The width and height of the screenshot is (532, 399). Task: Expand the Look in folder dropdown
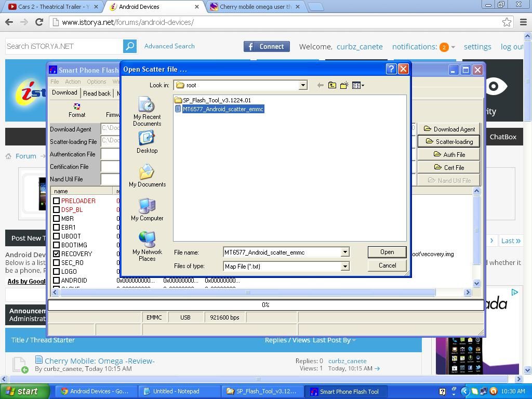tap(303, 85)
